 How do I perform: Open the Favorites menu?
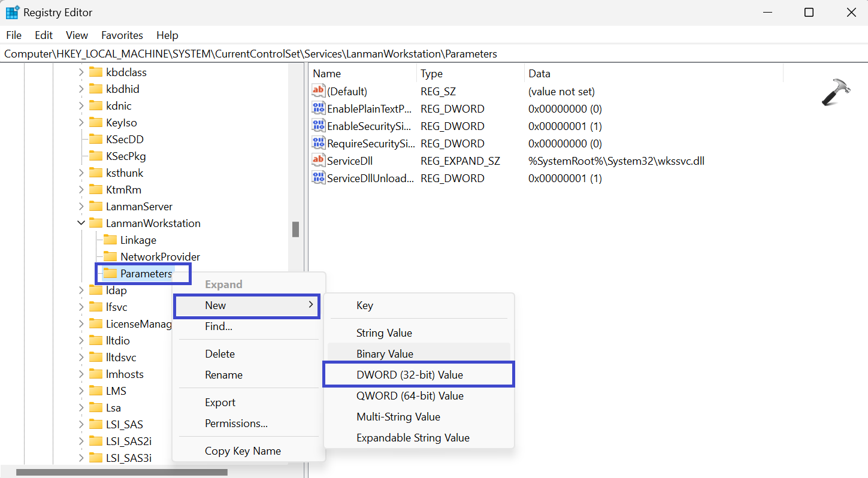(122, 35)
